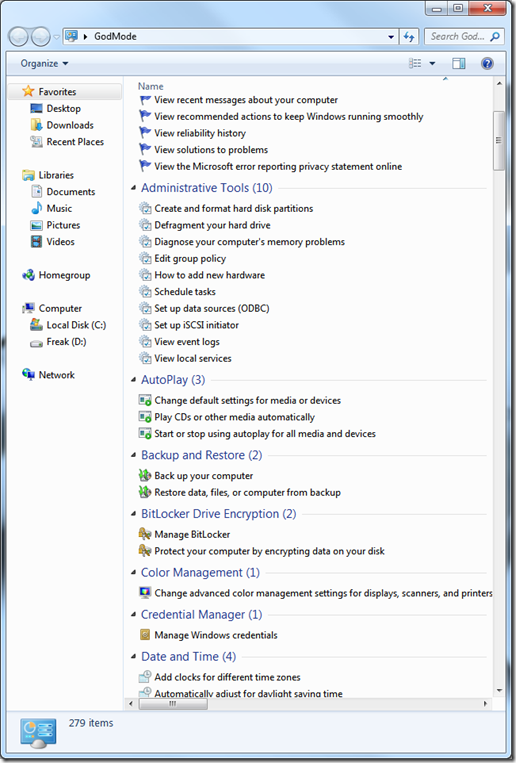Open Create and format hard disk partitions
516x763 pixels.
[x=234, y=208]
